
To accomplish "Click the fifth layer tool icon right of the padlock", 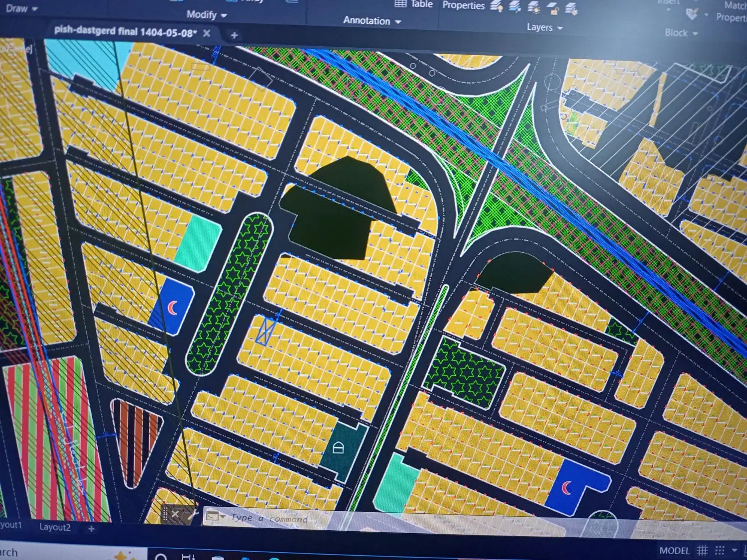I will click(571, 9).
